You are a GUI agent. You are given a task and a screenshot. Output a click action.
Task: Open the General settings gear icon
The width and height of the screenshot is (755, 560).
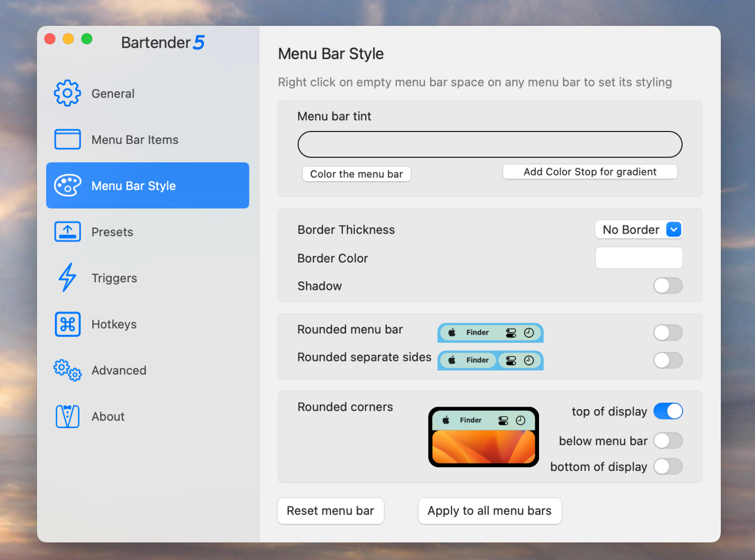point(67,93)
